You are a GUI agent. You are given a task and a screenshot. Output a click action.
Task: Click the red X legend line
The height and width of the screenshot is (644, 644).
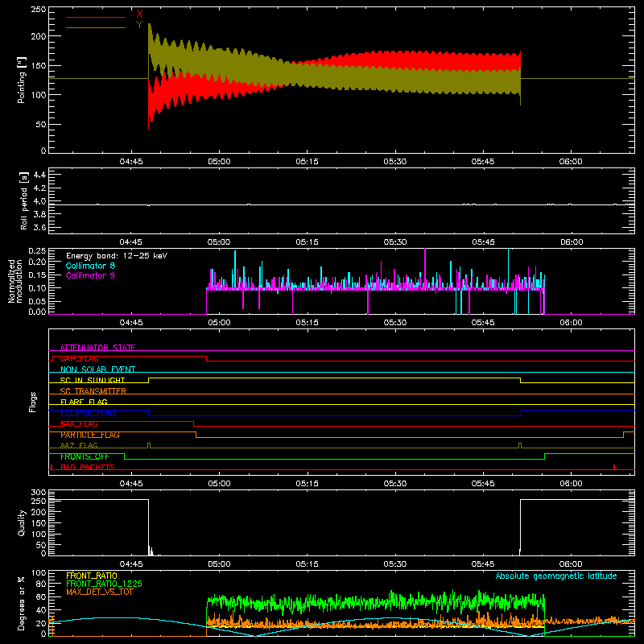coord(95,17)
